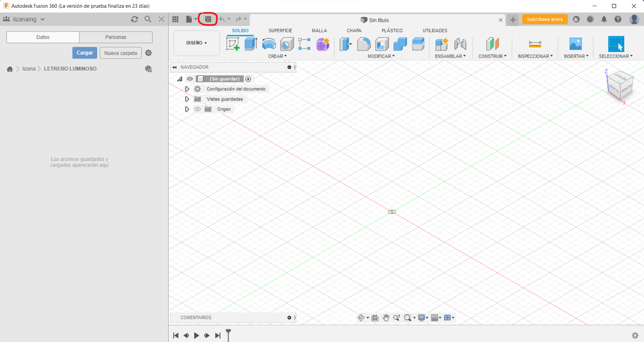Open the ENSAMBLAR dropdown menu
This screenshot has height=342, width=644.
pos(450,56)
